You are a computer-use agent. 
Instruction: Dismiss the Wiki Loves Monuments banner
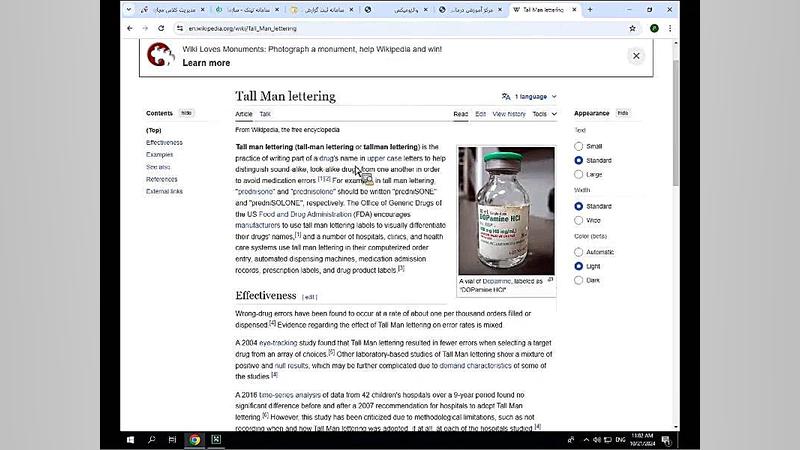tap(636, 56)
